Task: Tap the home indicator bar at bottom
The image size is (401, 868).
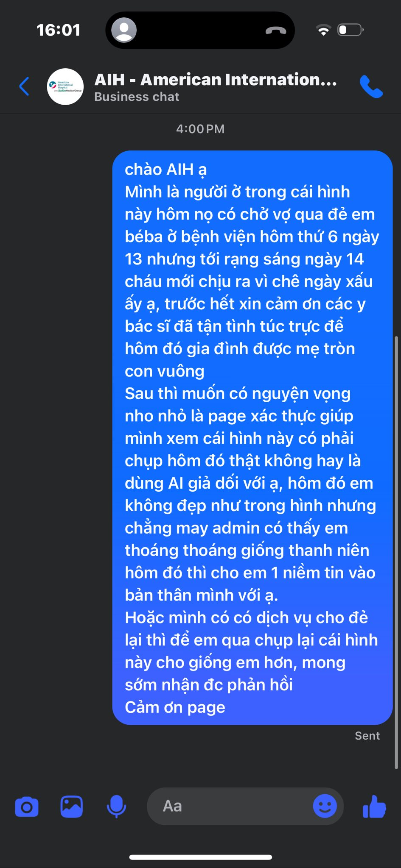Action: pyautogui.click(x=200, y=857)
